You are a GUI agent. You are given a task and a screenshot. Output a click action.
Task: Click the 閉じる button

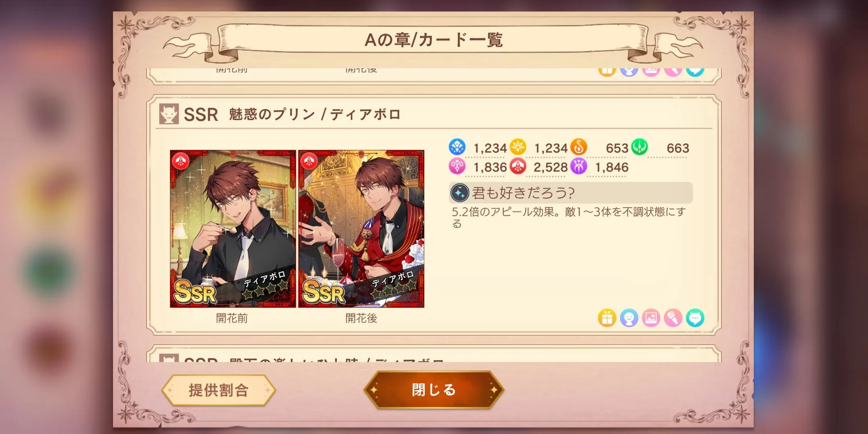click(434, 390)
